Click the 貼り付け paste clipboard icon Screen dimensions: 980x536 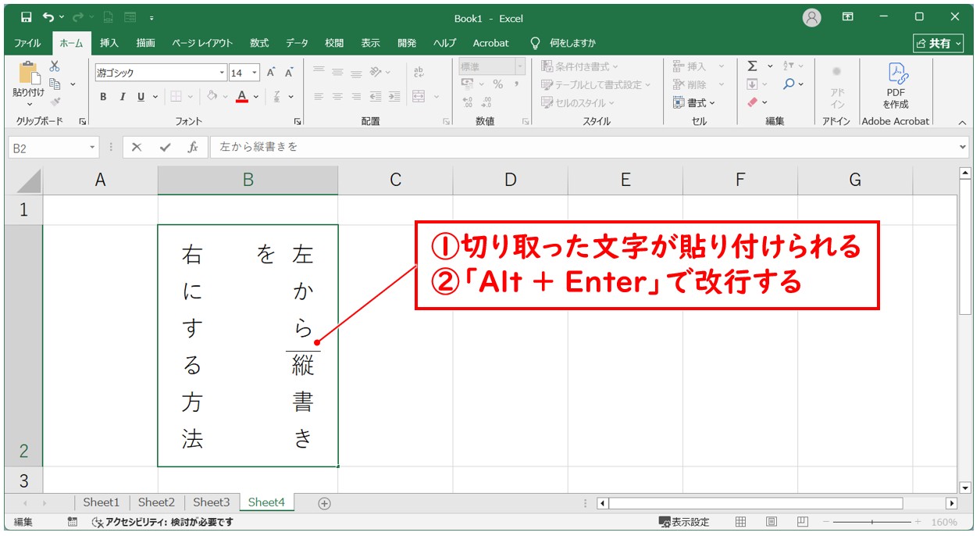point(29,73)
